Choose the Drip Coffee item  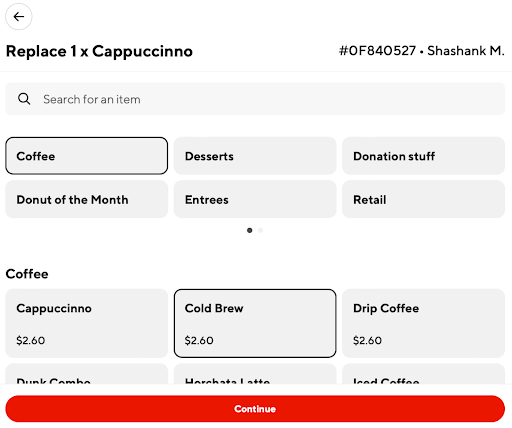pyautogui.click(x=423, y=323)
